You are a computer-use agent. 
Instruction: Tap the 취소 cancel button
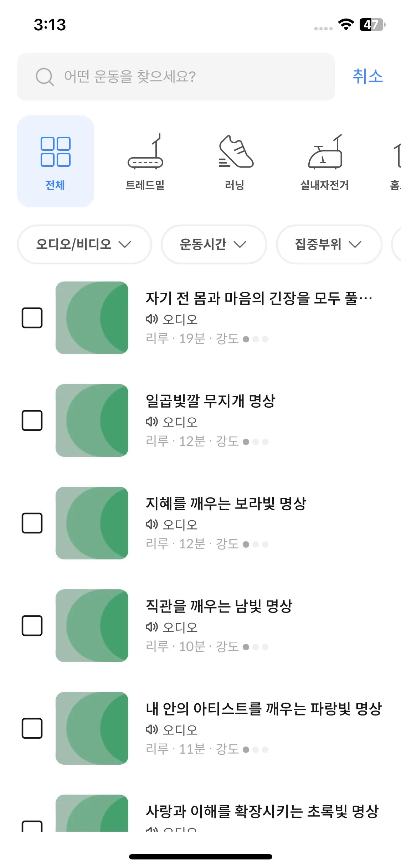[367, 76]
